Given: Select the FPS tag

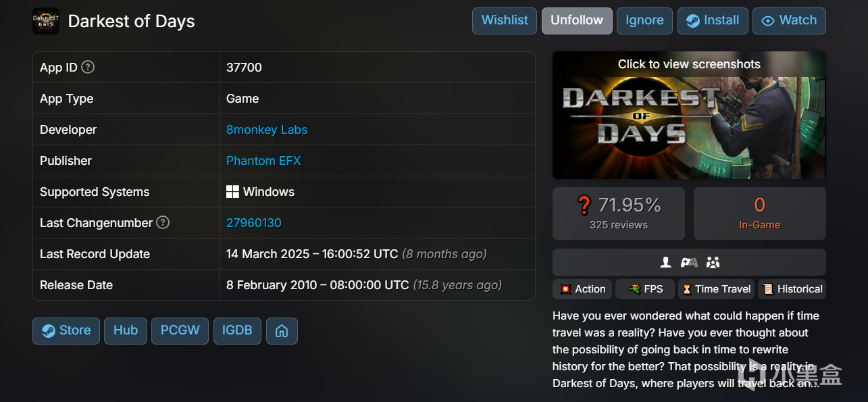Looking at the screenshot, I should (645, 289).
